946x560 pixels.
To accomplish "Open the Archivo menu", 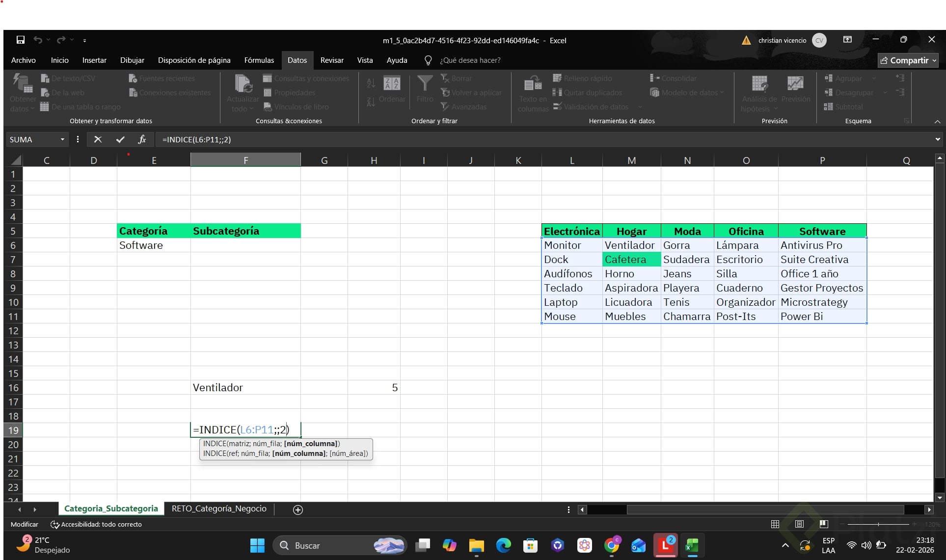I will pos(23,60).
